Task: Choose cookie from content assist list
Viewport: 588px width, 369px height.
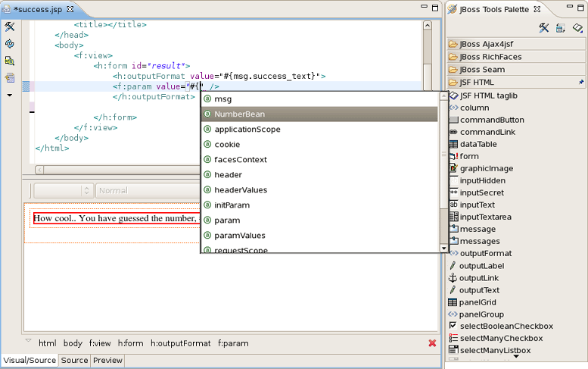Action: (319, 145)
